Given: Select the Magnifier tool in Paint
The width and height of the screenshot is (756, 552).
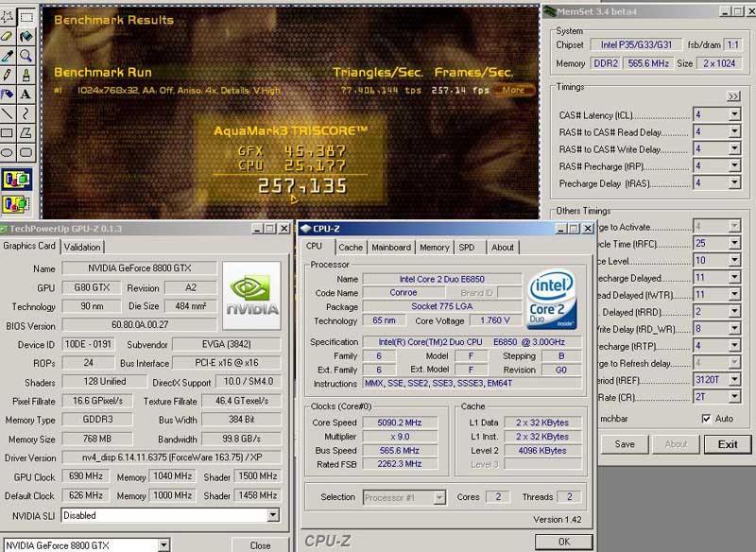Looking at the screenshot, I should click(26, 56).
